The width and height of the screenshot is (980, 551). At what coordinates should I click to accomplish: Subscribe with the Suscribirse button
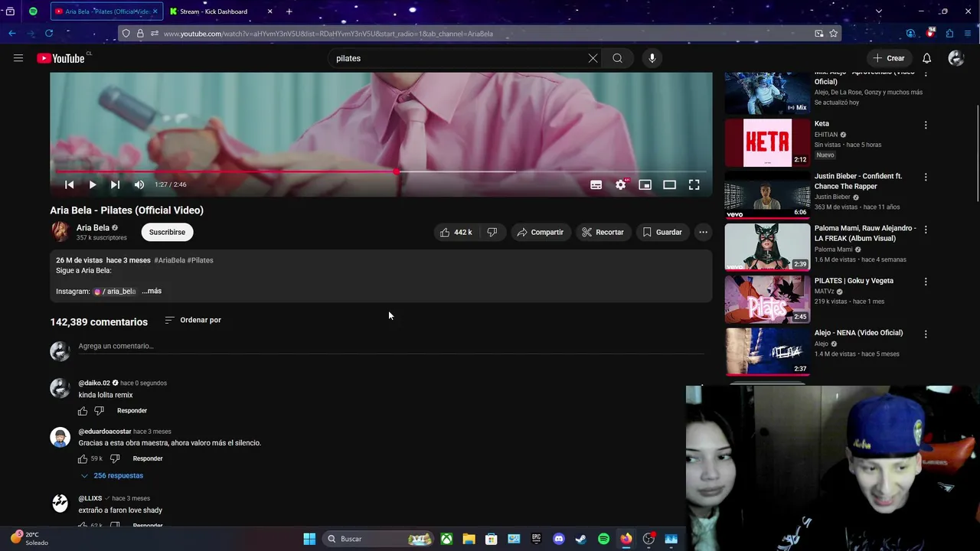[167, 232]
